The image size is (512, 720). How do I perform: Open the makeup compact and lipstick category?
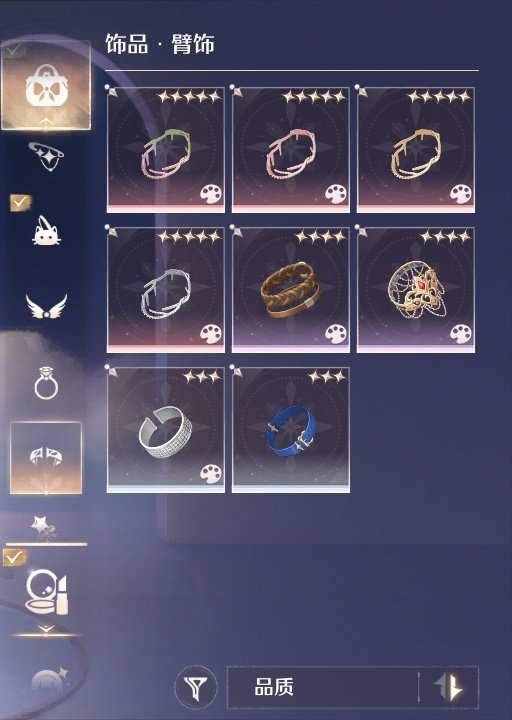pyautogui.click(x=46, y=592)
